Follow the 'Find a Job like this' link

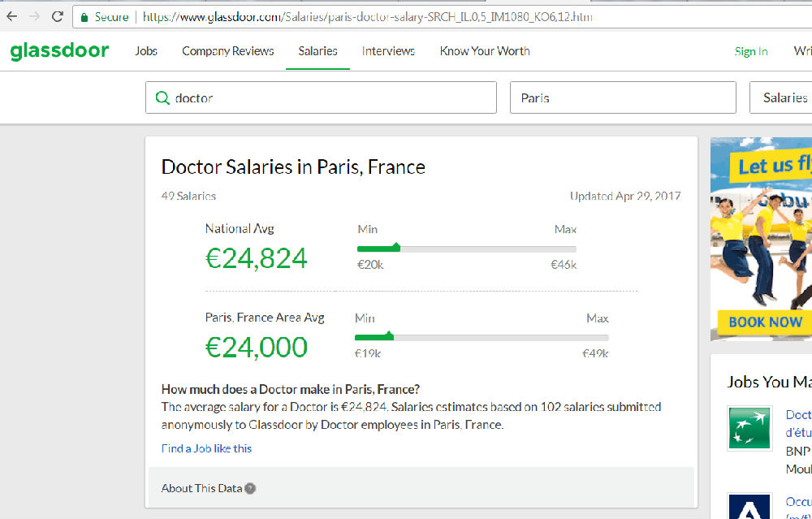click(x=207, y=448)
